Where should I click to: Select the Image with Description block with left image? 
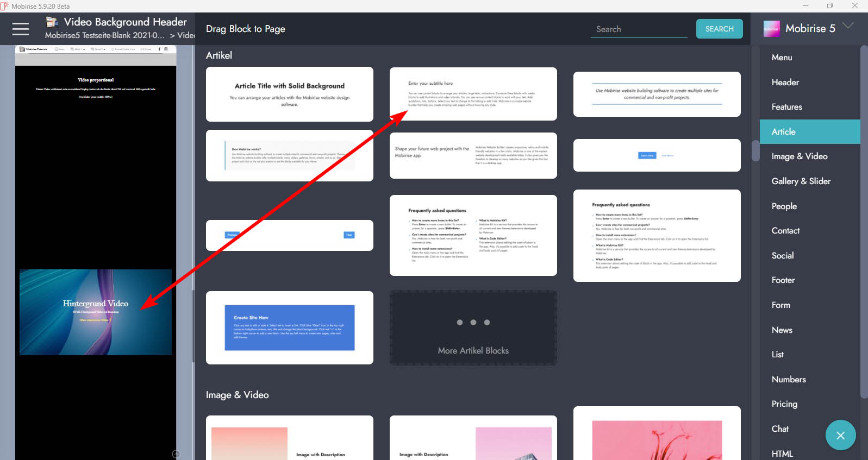pyautogui.click(x=290, y=438)
